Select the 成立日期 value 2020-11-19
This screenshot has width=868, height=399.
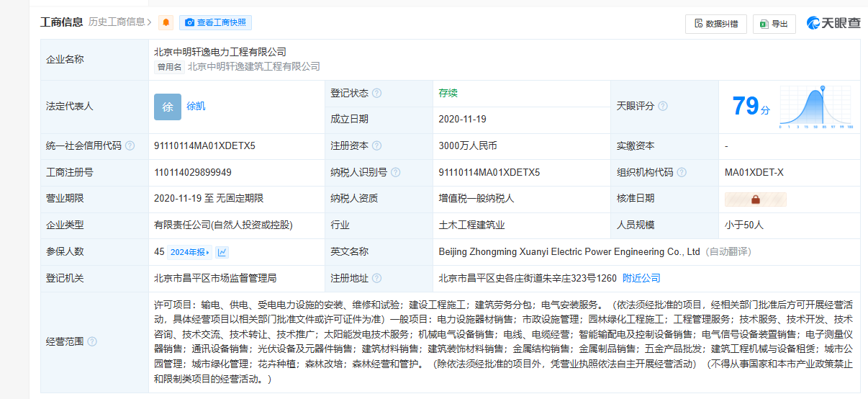click(463, 119)
